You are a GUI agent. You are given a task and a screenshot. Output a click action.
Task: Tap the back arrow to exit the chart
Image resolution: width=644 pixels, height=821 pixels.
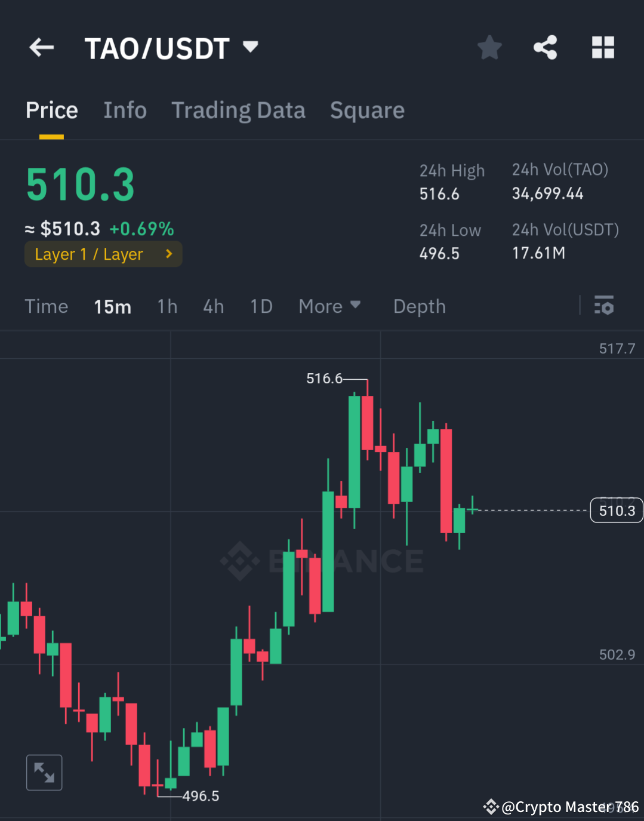click(41, 48)
